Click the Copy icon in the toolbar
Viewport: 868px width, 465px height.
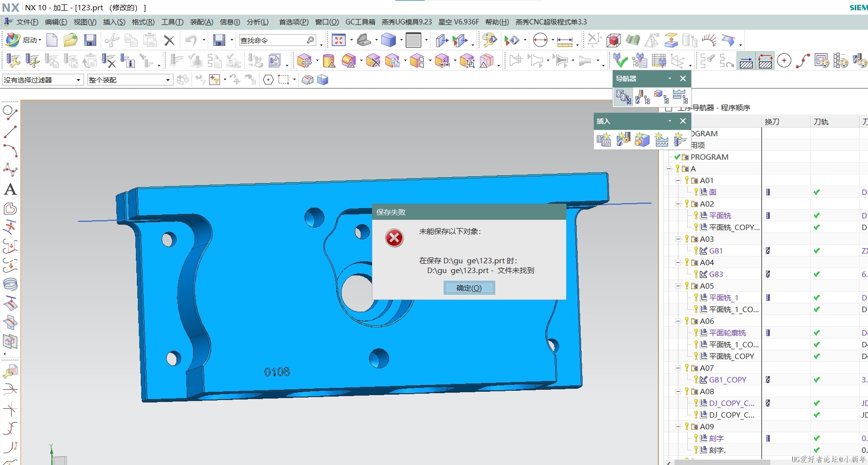131,40
